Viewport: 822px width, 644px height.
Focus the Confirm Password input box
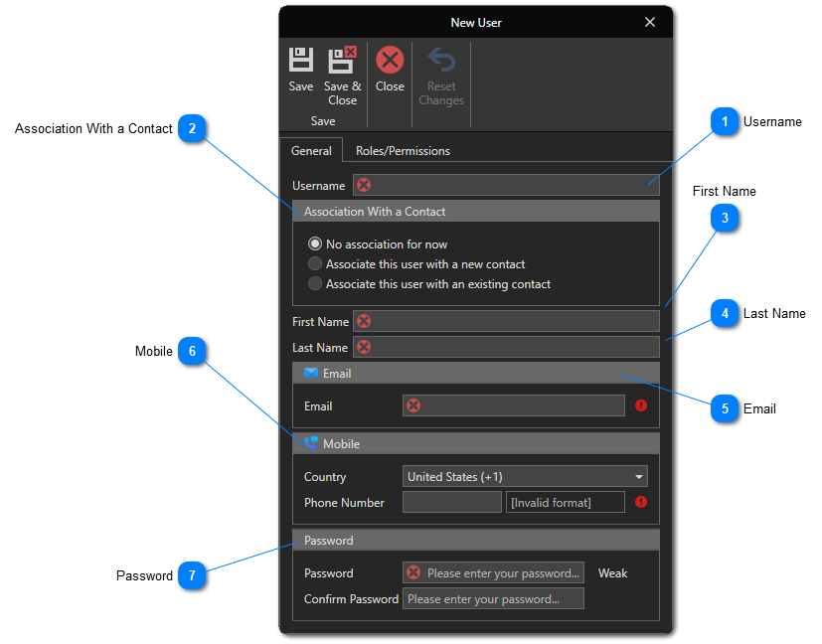pyautogui.click(x=493, y=599)
